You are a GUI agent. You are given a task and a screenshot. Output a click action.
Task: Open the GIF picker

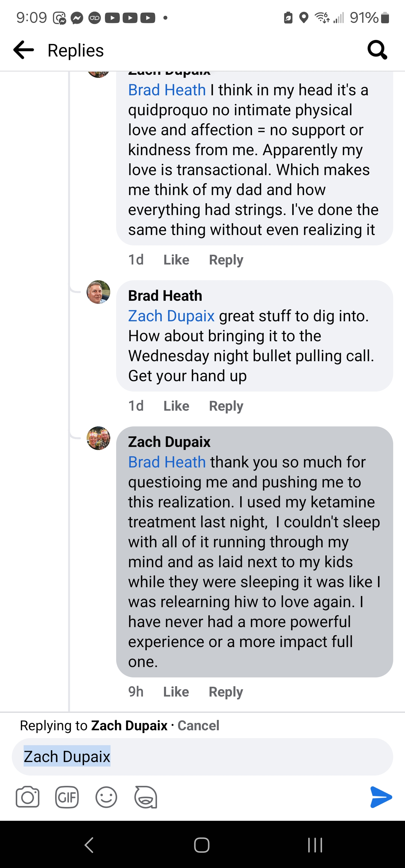tap(67, 797)
